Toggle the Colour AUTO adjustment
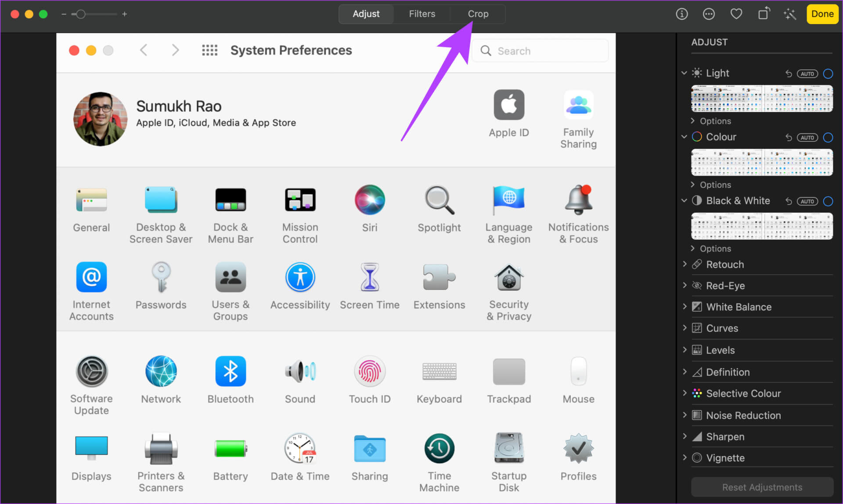This screenshot has width=843, height=504. click(x=807, y=137)
